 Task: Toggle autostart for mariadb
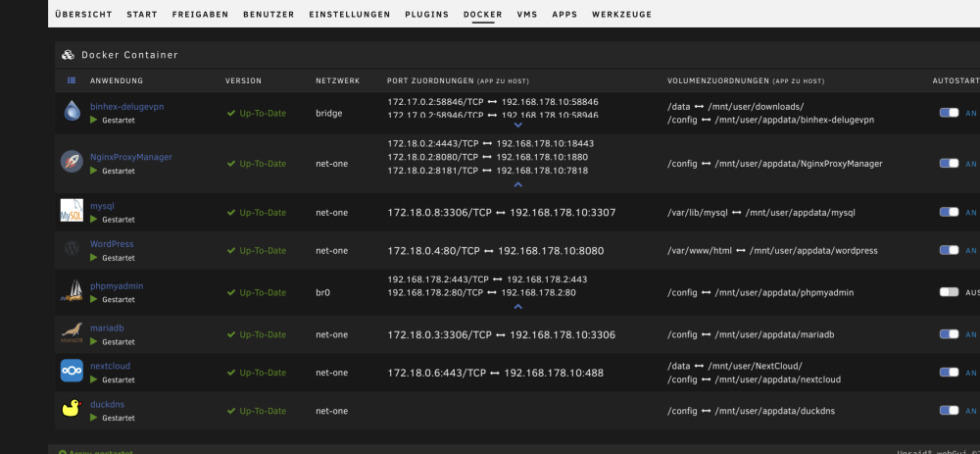pyautogui.click(x=949, y=334)
